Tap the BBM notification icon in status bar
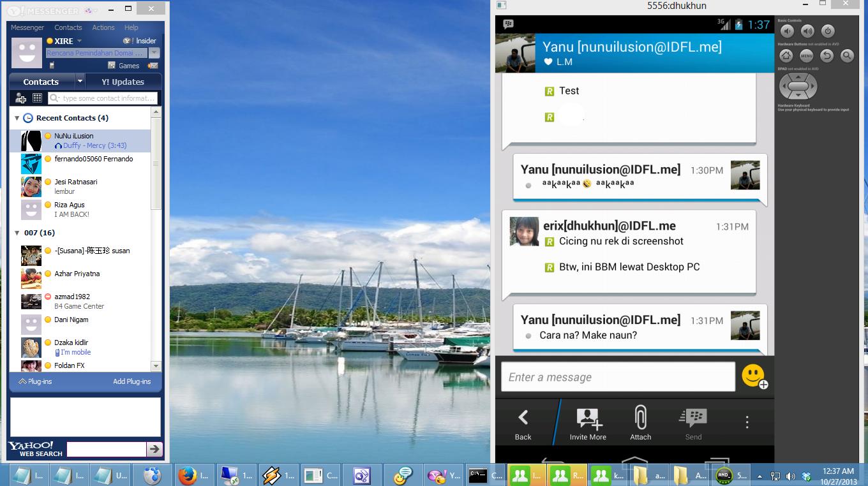Screen dimensions: 868x486 [509, 24]
